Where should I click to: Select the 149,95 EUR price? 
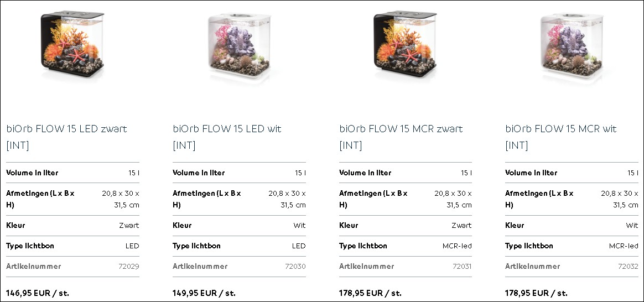[204, 293]
